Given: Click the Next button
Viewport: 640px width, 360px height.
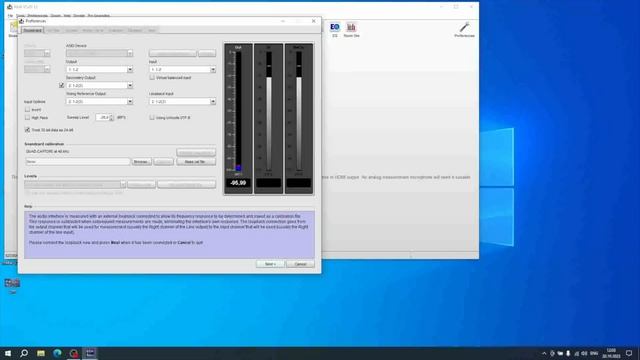Looking at the screenshot, I should (x=270, y=264).
